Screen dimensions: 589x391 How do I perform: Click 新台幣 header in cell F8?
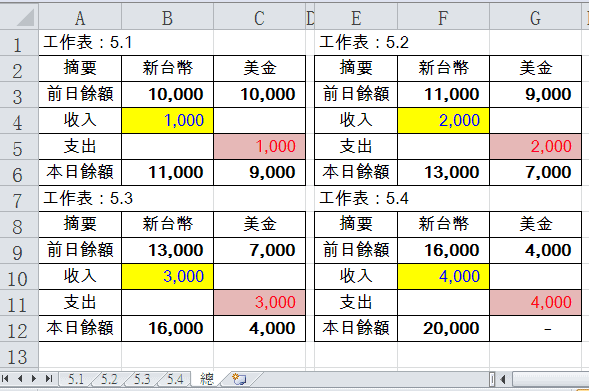(443, 225)
